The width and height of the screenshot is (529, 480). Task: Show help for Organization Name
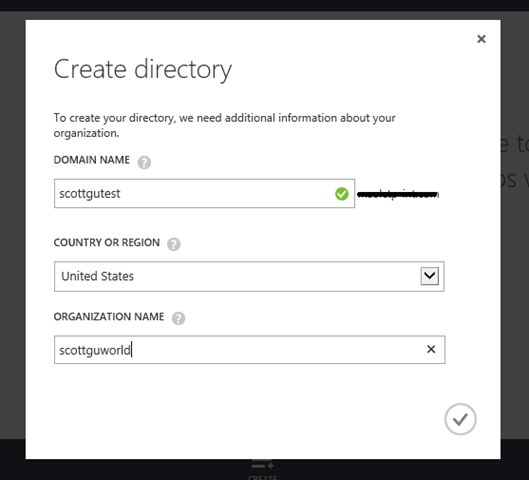178,318
